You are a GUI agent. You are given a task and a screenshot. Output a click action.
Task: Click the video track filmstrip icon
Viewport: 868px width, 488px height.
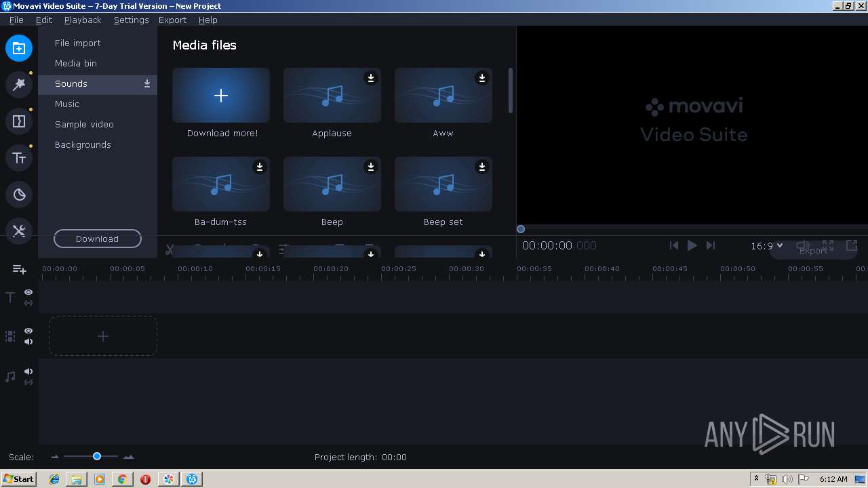(x=10, y=336)
